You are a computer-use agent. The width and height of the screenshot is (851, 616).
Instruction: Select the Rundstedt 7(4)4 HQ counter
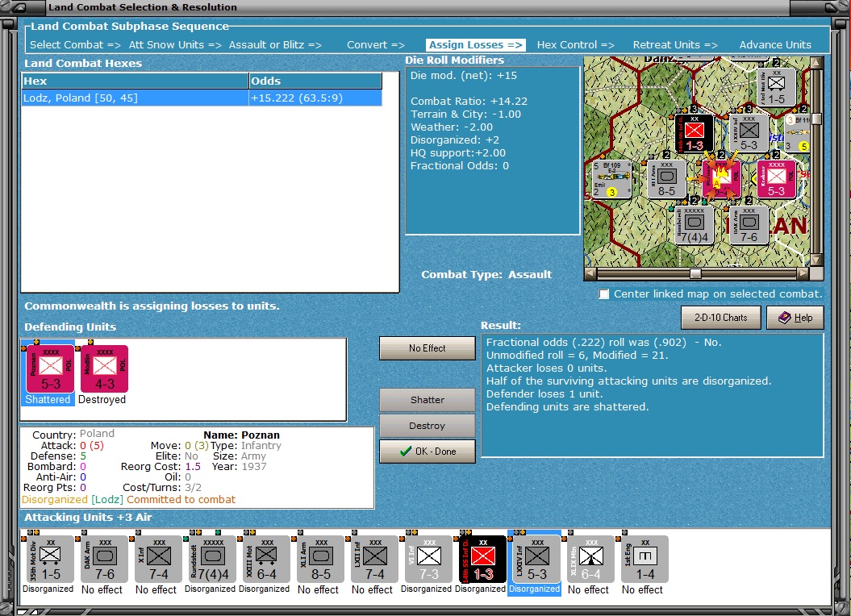(212, 560)
